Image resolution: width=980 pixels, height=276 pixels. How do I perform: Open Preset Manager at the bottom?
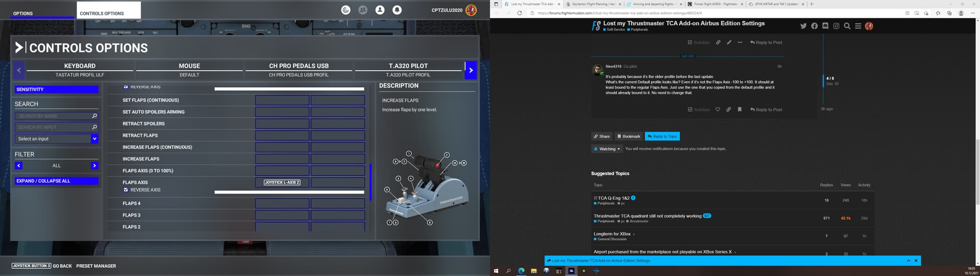96,266
